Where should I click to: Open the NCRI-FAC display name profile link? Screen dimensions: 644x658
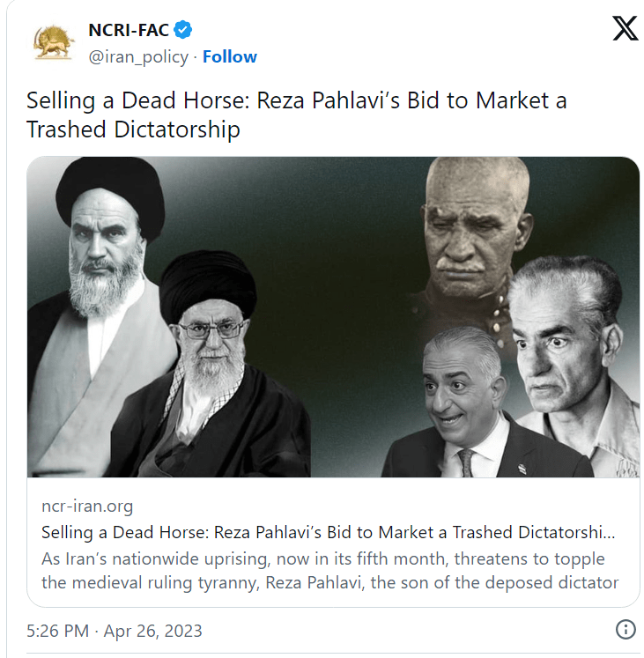129,30
